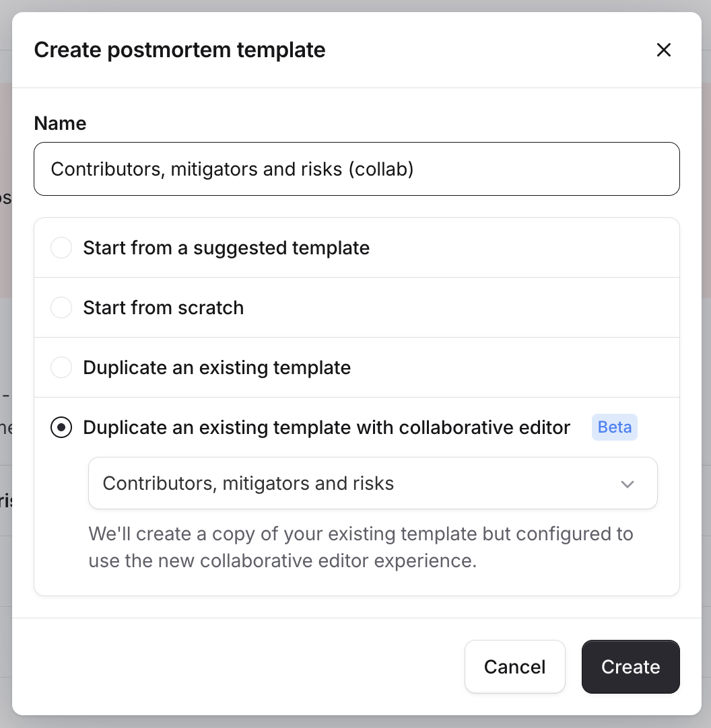The image size is (711, 728).
Task: Click the 'Name' field label
Action: pyautogui.click(x=60, y=123)
